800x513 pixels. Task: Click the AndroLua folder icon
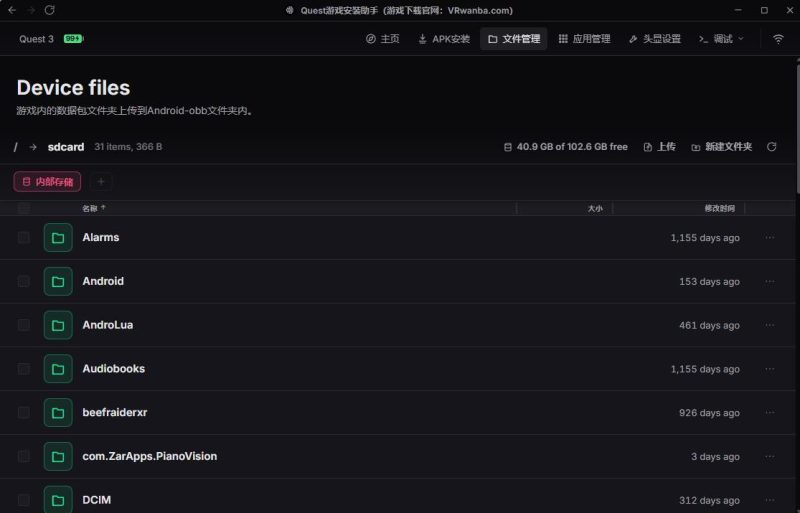tap(58, 325)
